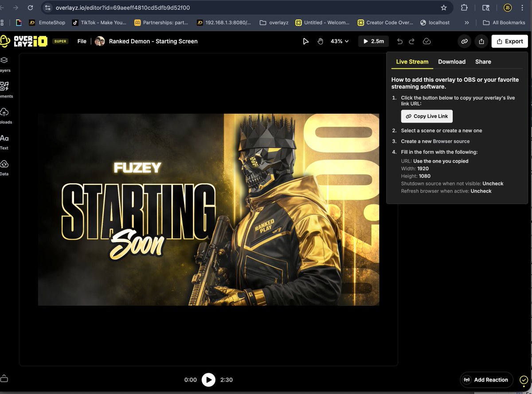532x394 pixels.
Task: Open the All Bookmarks folder
Action: pos(504,23)
